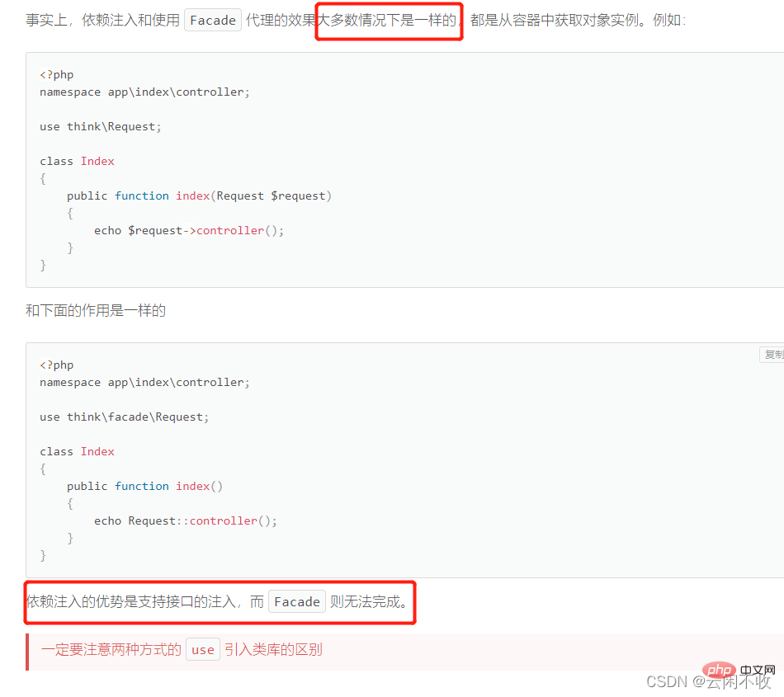Click the 复制 copy button on second code block
Viewport: 784px width, 697px height.
click(773, 355)
